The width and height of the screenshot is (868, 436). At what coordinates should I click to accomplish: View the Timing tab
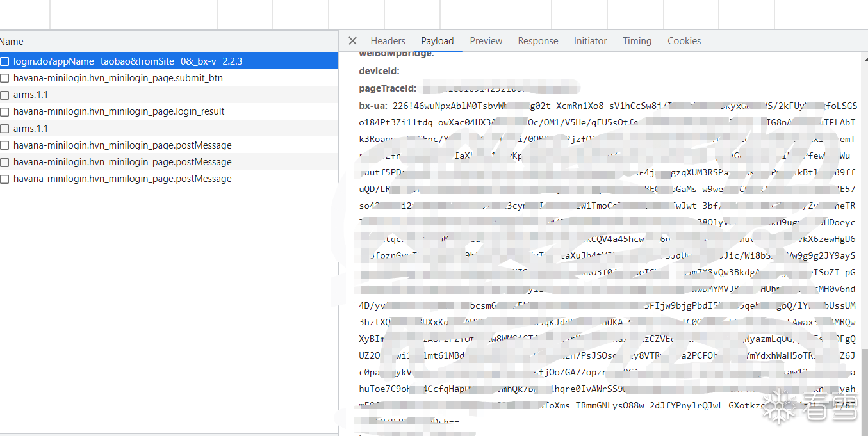(x=637, y=41)
